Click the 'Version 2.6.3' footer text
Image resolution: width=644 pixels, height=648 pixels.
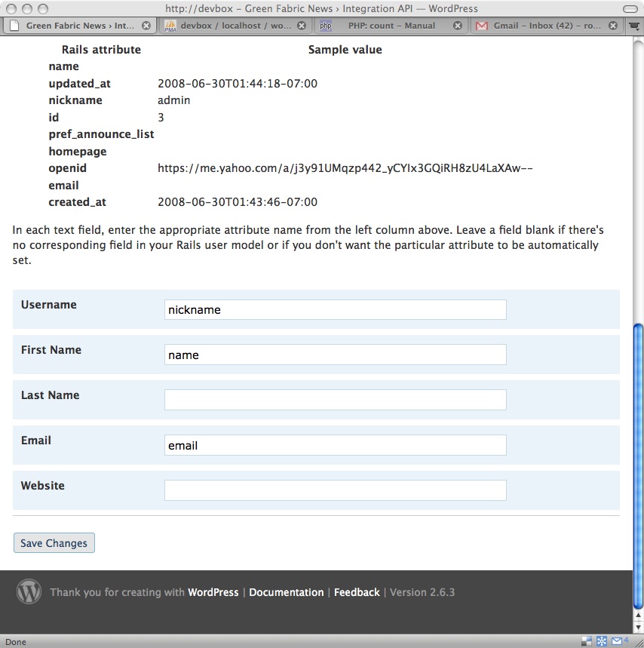pyautogui.click(x=422, y=592)
